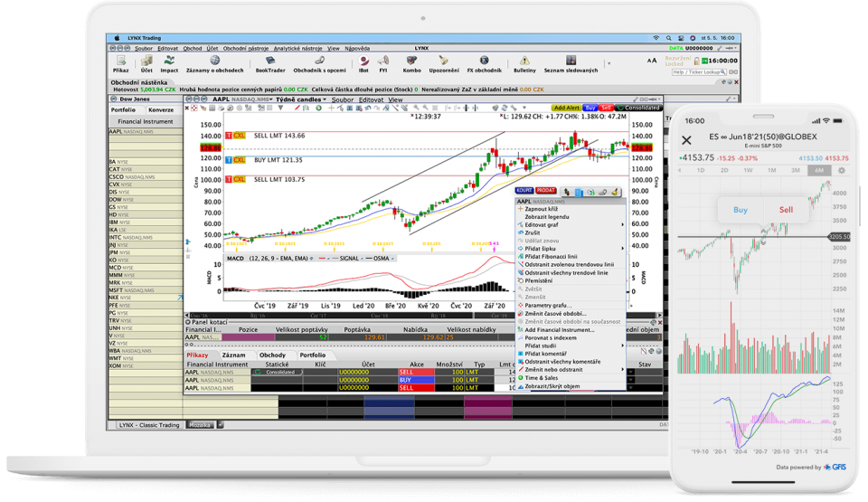Viewport: 868px width, 502px height.
Task: Select CSCO row in watchlist
Action: [146, 177]
